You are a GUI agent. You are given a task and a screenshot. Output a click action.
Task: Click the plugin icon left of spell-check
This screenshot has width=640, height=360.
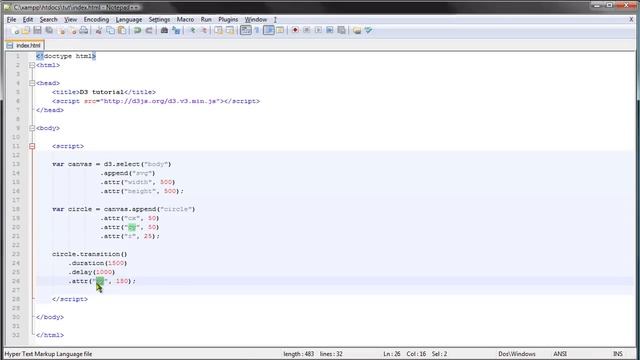[357, 30]
